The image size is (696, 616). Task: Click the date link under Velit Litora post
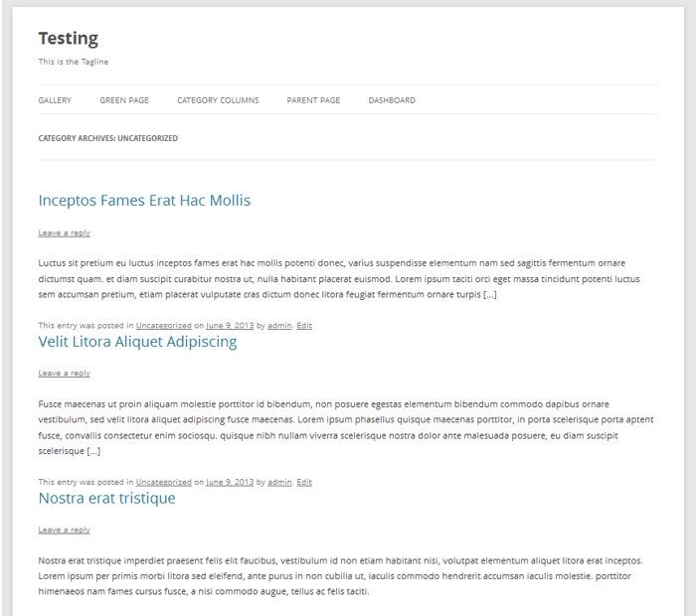pos(230,482)
